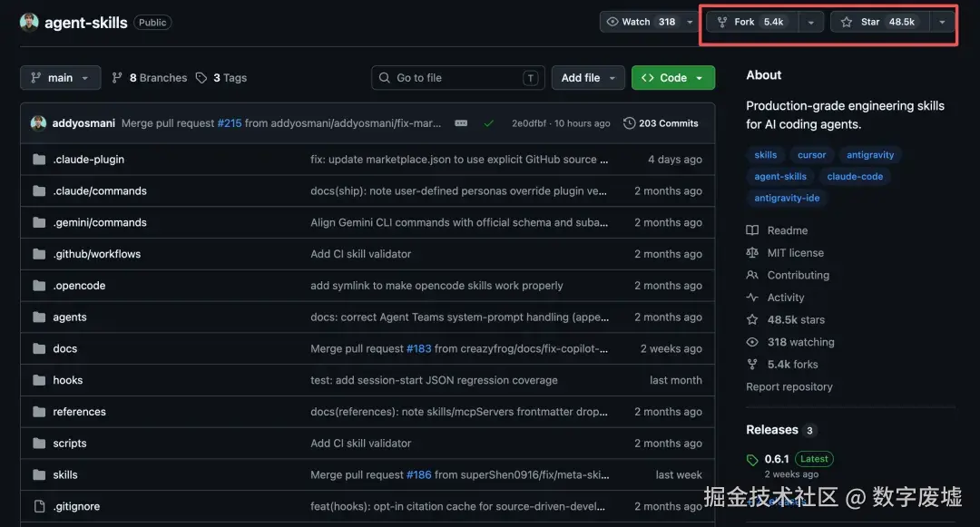Open the Star lists dropdown arrow
This screenshot has height=527, width=980.
point(942,22)
